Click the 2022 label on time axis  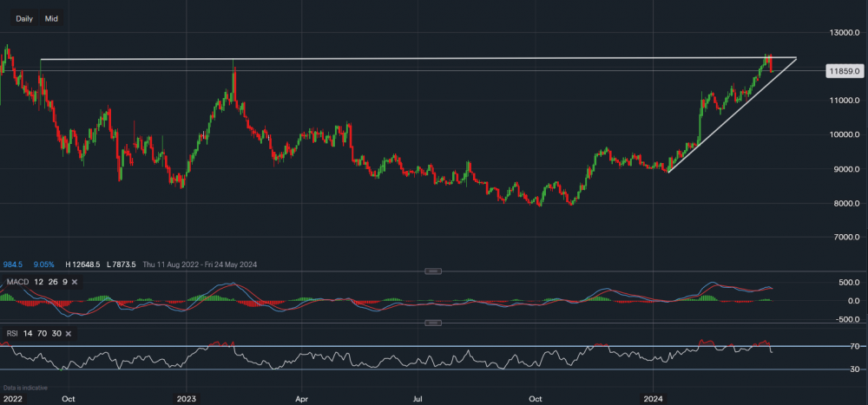pos(13,399)
